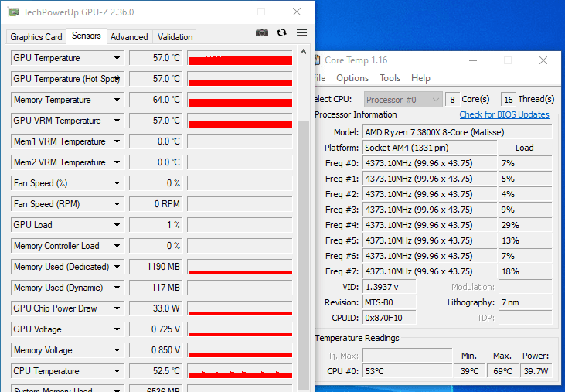This screenshot has width=565, height=392.
Task: Click the Socket AM4 (1331 pin) platform field
Action: (x=430, y=148)
